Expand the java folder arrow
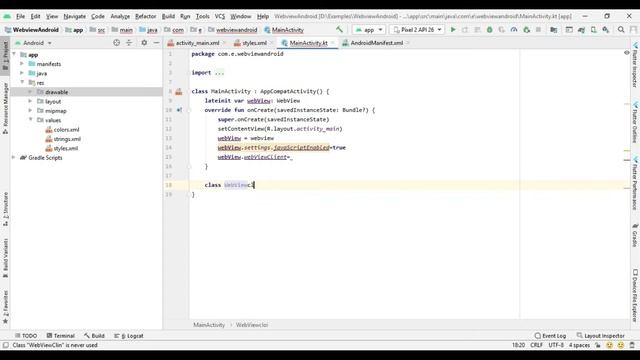This screenshot has height=360, width=640. (x=22, y=73)
